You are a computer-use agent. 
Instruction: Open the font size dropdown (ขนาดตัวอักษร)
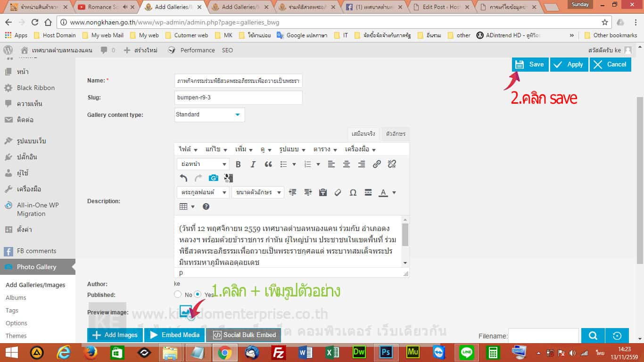coord(257,192)
